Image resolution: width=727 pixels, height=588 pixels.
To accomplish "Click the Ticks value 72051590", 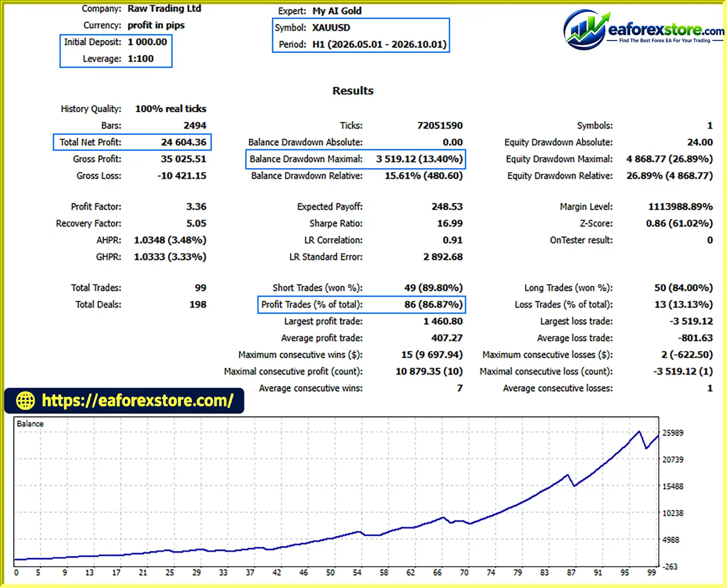I will (440, 126).
